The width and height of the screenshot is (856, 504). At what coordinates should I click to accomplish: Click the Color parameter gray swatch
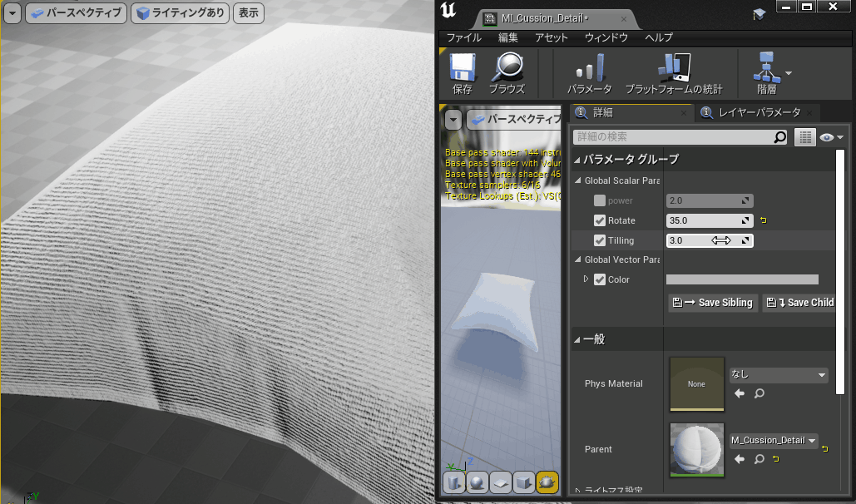tap(742, 279)
